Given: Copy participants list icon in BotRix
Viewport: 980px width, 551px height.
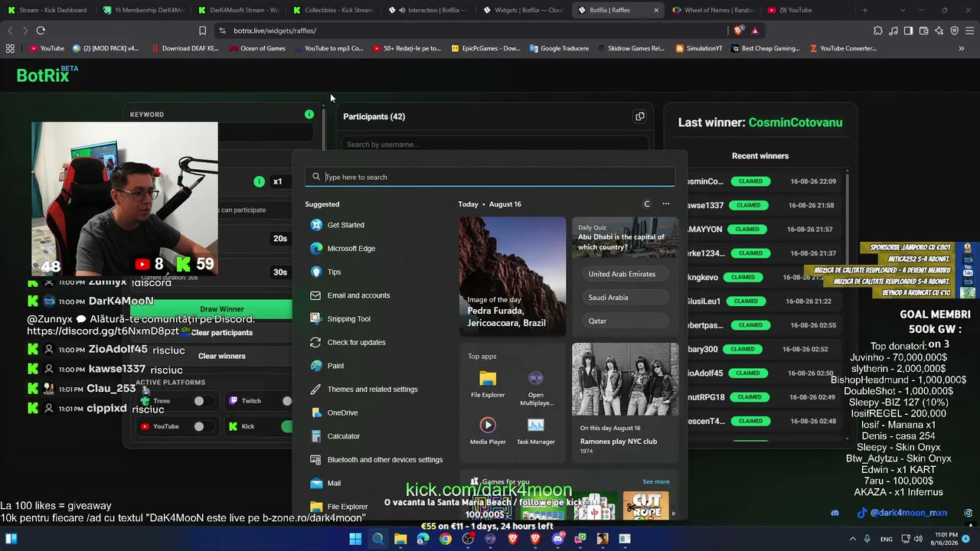Looking at the screenshot, I should tap(640, 116).
